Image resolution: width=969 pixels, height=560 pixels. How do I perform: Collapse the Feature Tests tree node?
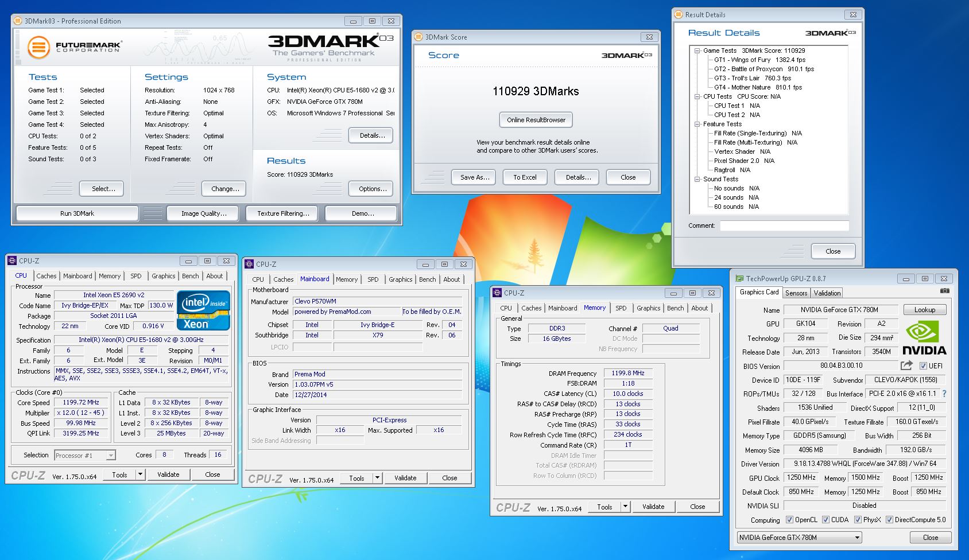coord(697,124)
